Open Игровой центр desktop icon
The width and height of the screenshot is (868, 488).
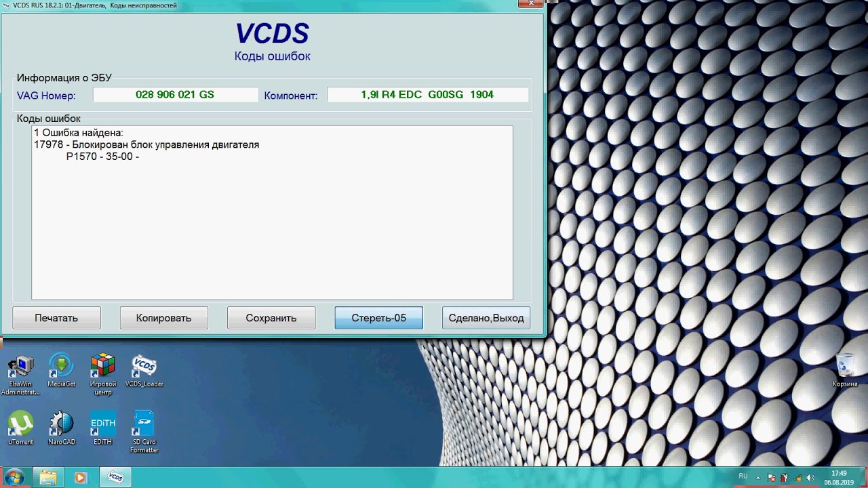click(103, 375)
